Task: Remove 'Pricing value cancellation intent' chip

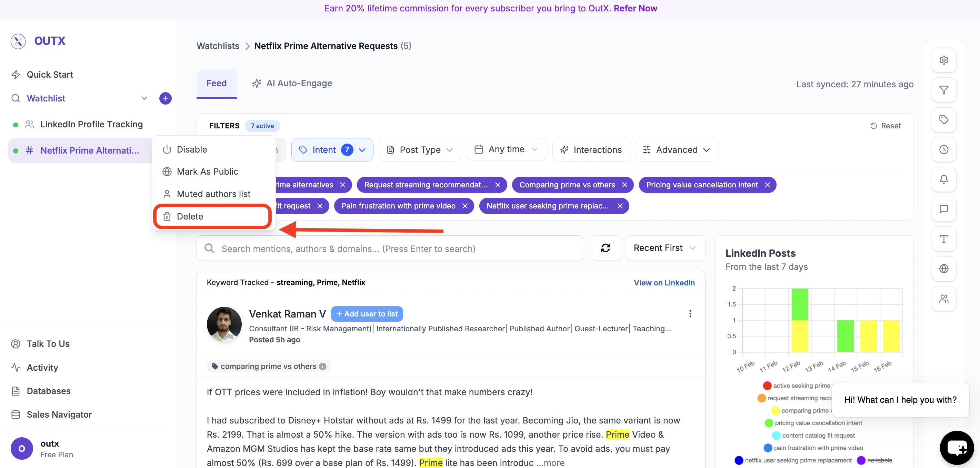Action: 767,185
